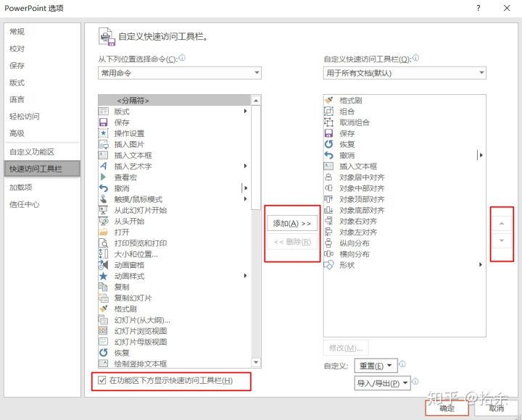Click the 添加(A) >> button
The width and height of the screenshot is (522, 420).
[x=292, y=223]
